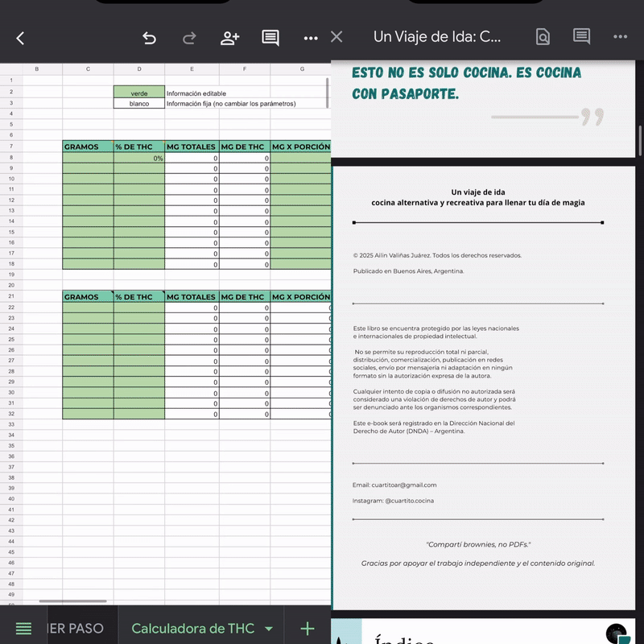Select the MG TOTALES cell in row 12
Image resolution: width=644 pixels, height=644 pixels.
[192, 200]
